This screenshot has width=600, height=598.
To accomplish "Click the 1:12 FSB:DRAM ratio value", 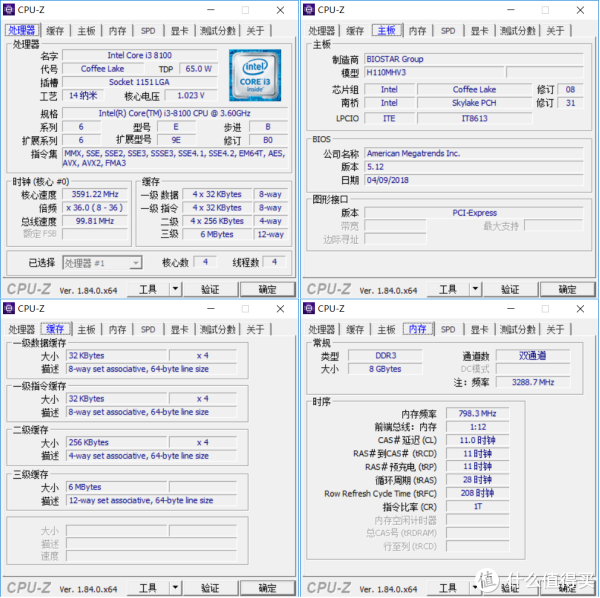I will pos(478,427).
